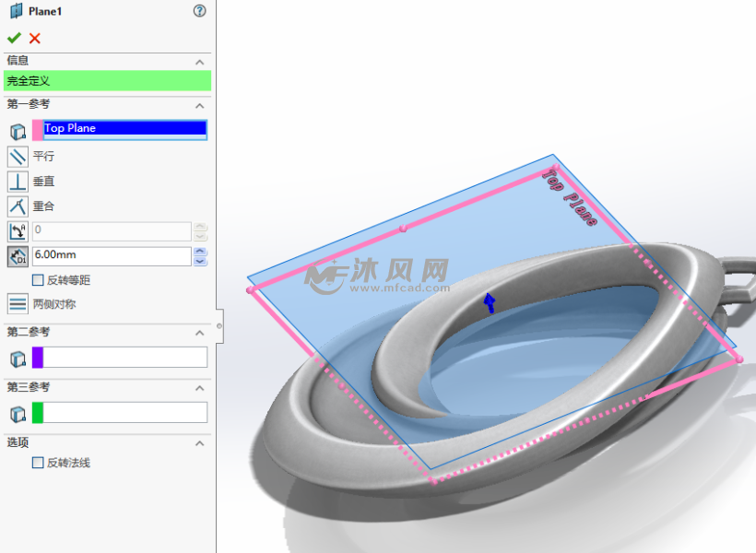This screenshot has width=756, height=553.
Task: Click the panel collapse handle on divider
Action: tap(219, 326)
